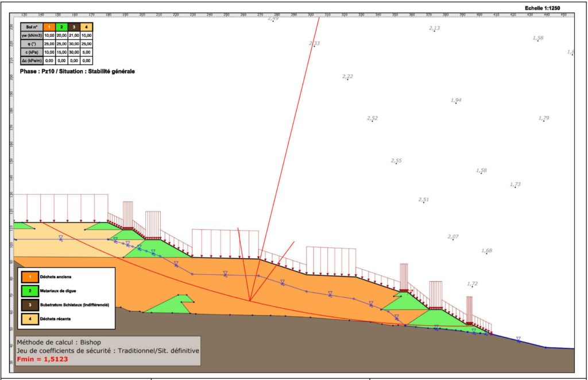Click the c (kPa) value 5,00

tap(86, 52)
